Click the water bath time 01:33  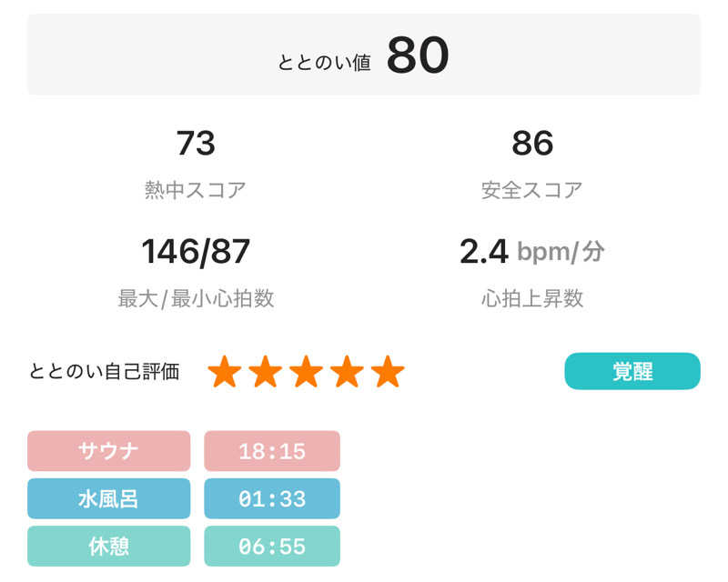tap(272, 498)
